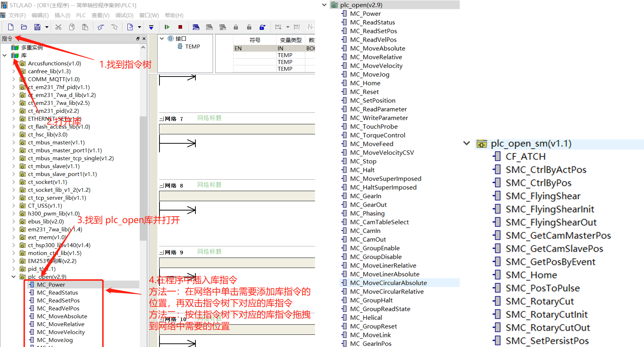Collapse the plc_open(v2.9) library
Image resolution: width=644 pixels, height=347 pixels.
[x=14, y=277]
